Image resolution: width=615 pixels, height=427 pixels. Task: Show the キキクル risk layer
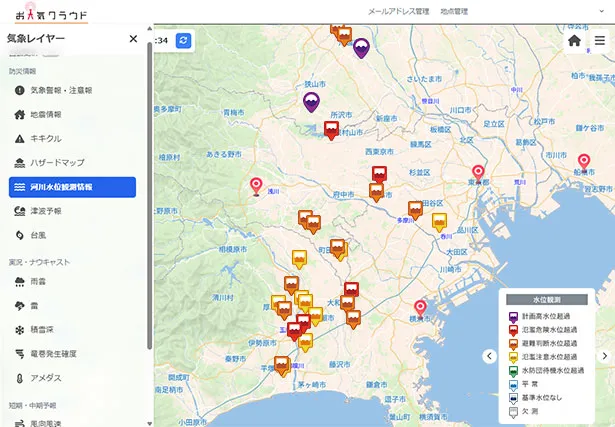(x=46, y=138)
